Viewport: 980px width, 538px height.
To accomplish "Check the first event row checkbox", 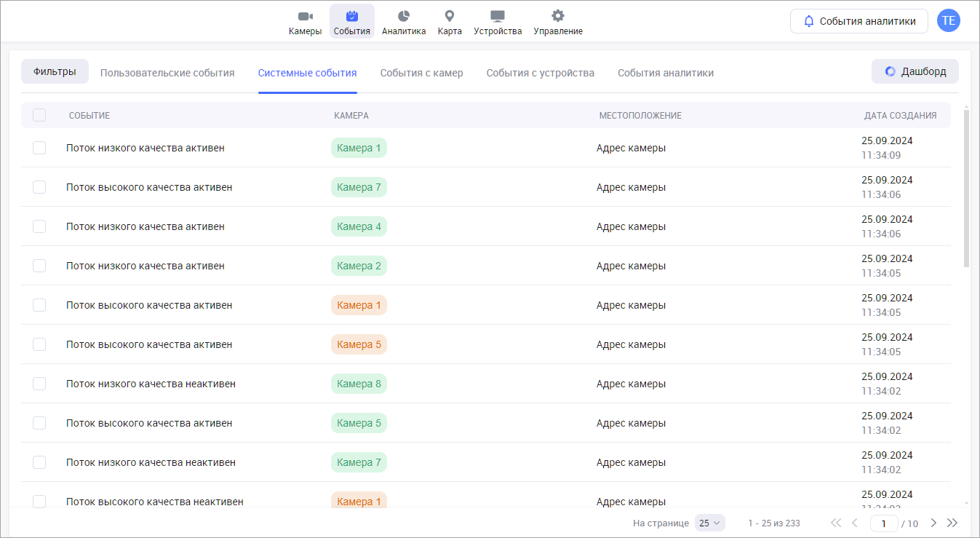I will [x=39, y=148].
